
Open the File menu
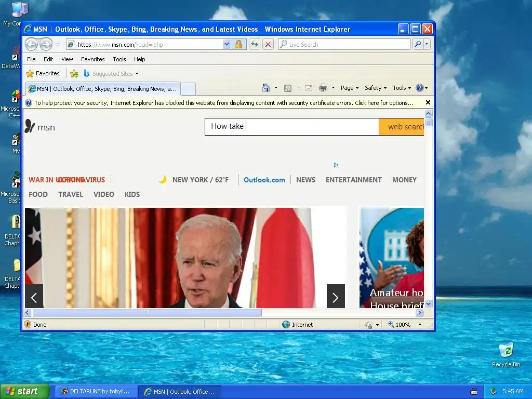point(31,59)
